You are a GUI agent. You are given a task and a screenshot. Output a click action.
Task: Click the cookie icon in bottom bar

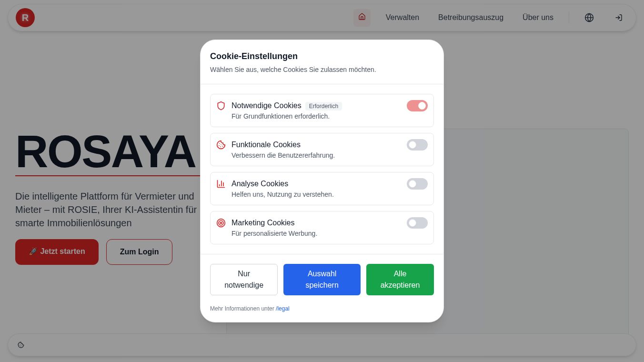pos(21,345)
